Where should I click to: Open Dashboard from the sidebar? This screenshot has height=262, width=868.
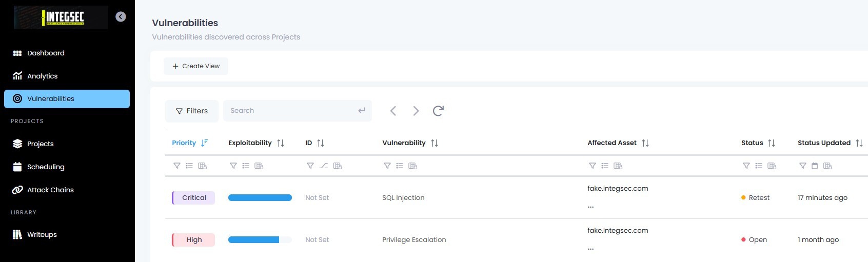tap(46, 53)
